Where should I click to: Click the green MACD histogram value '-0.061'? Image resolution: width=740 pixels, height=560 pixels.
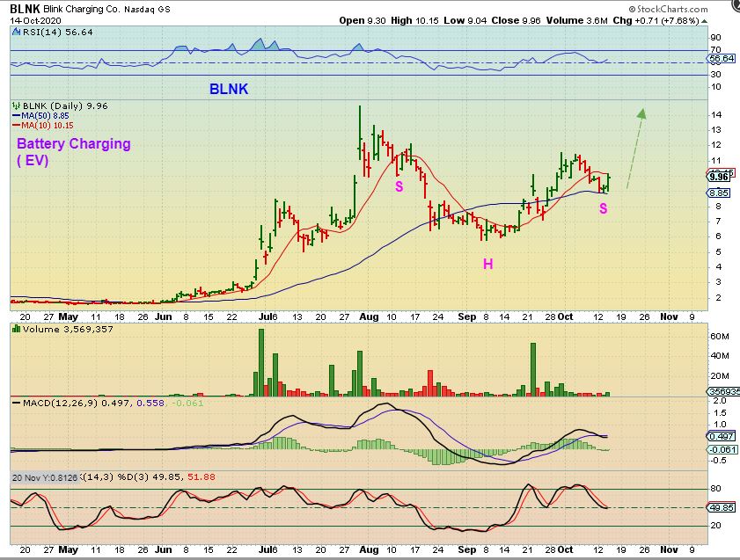pyautogui.click(x=187, y=404)
